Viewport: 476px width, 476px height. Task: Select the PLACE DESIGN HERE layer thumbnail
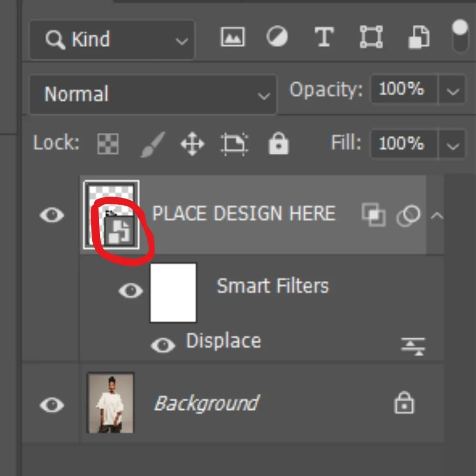coord(111,215)
